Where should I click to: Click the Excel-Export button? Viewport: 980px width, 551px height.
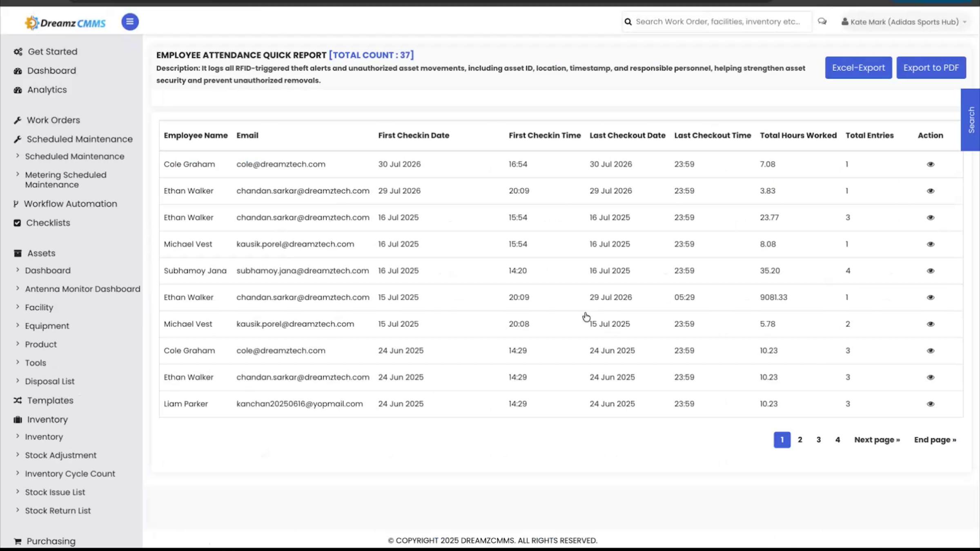(858, 68)
